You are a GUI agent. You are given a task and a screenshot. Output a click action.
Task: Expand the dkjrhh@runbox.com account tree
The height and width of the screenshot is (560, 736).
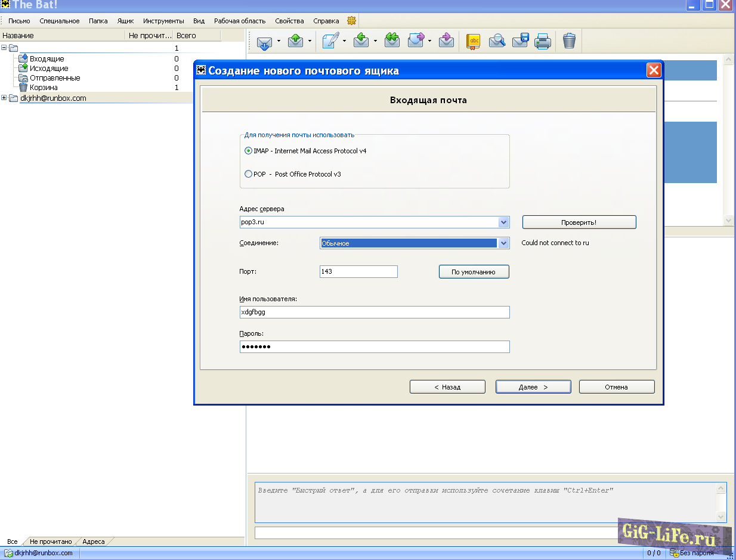5,98
